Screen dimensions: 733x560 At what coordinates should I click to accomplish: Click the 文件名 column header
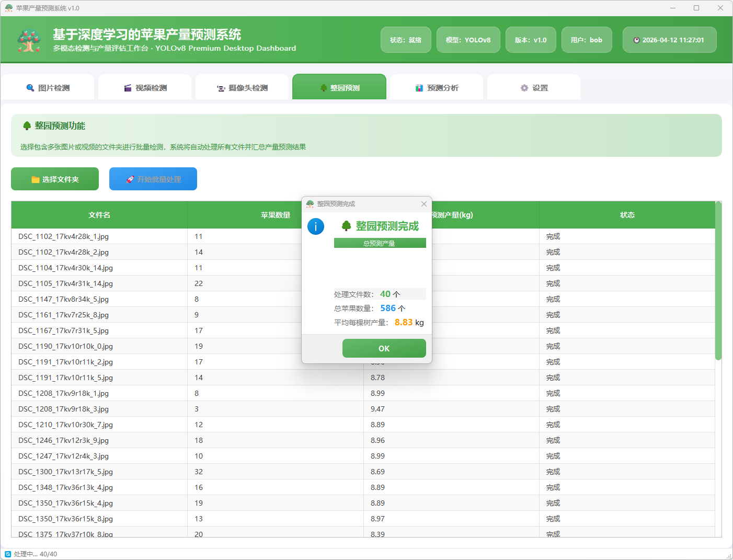click(99, 215)
